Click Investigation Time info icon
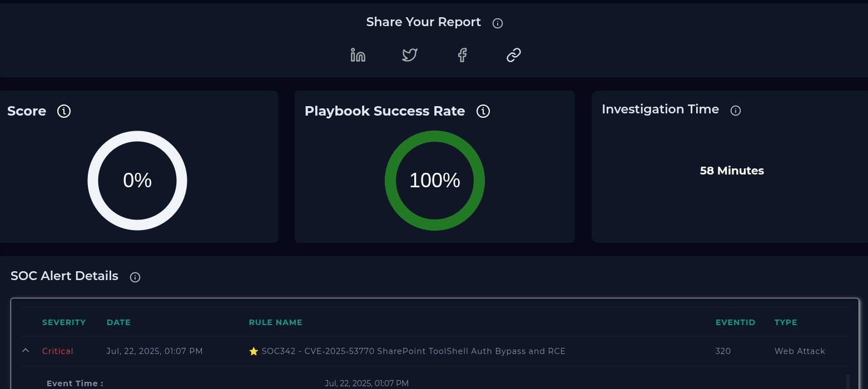Image resolution: width=868 pixels, height=389 pixels. [735, 111]
